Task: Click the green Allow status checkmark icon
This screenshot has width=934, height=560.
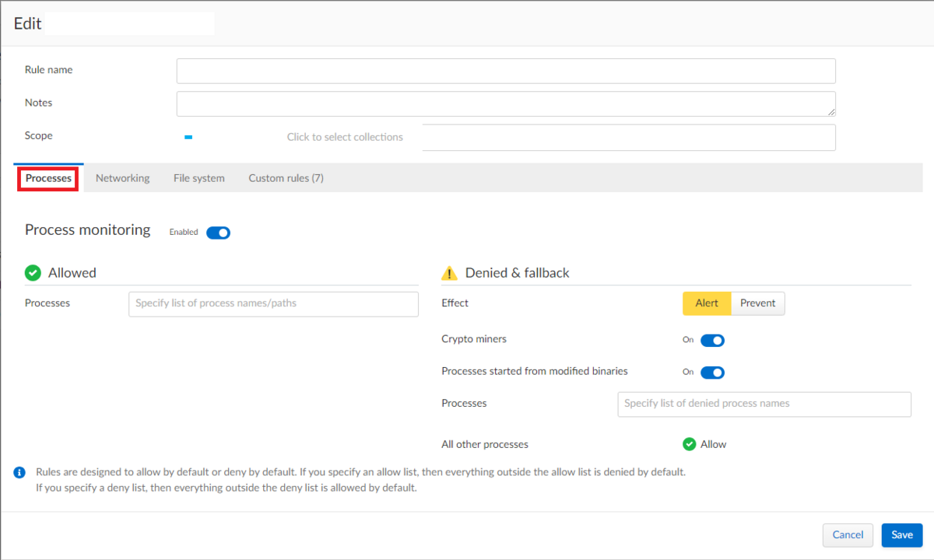Action: (689, 444)
